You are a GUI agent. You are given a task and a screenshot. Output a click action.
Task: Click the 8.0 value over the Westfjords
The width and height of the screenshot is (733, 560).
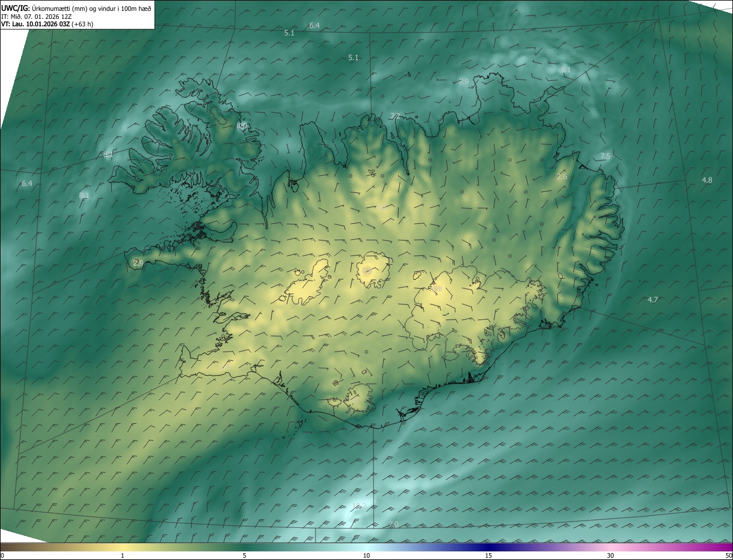coord(241,125)
